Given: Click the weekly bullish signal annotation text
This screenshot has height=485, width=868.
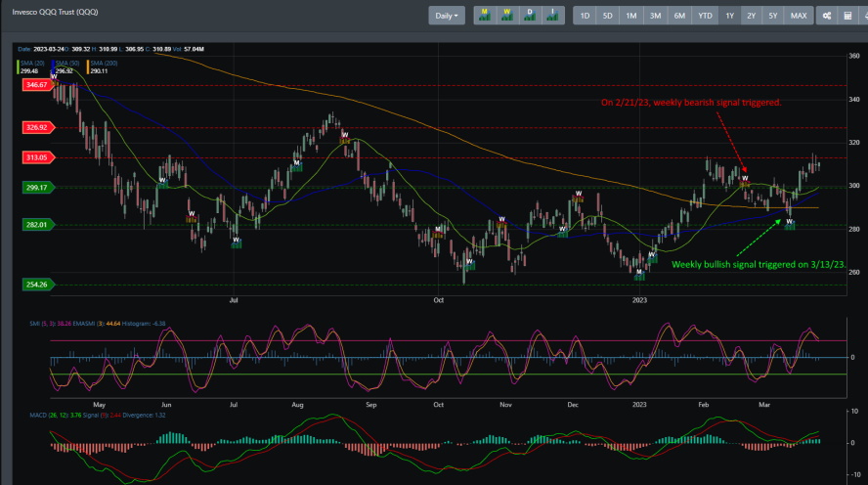Looking at the screenshot, I should (x=759, y=265).
